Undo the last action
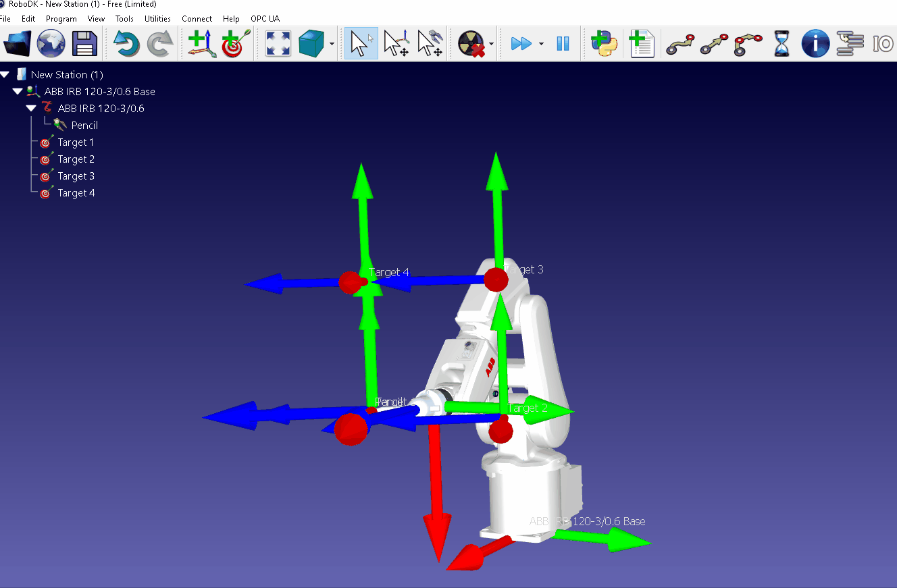The image size is (897, 588). point(126,44)
